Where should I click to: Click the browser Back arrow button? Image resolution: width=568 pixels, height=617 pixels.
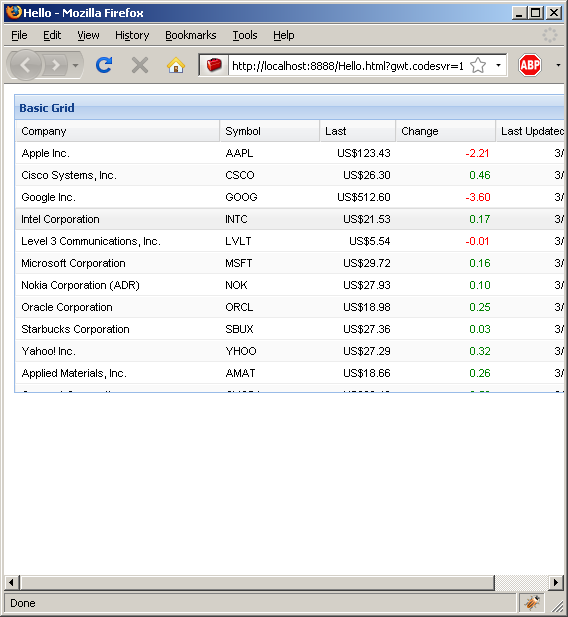click(25, 65)
